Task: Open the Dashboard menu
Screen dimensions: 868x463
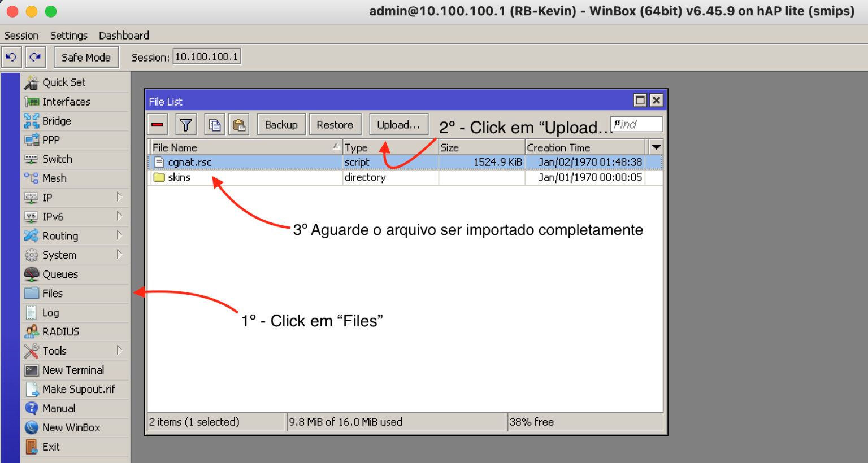Action: point(124,35)
